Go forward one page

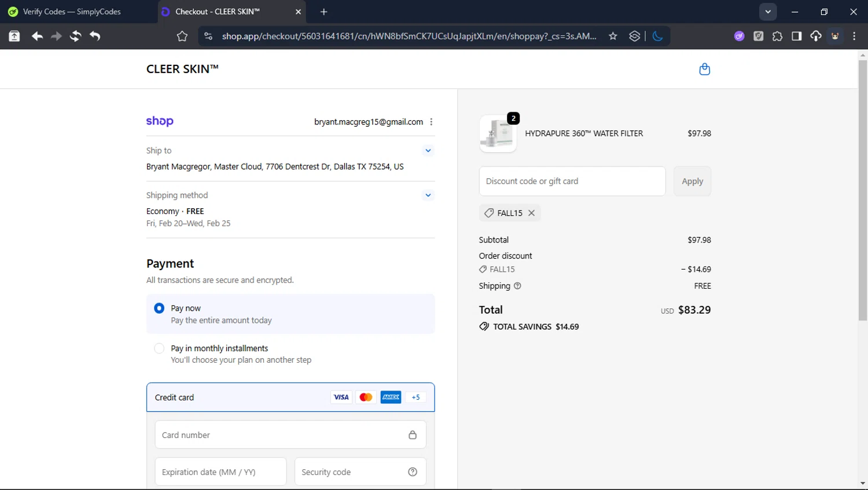pyautogui.click(x=56, y=36)
